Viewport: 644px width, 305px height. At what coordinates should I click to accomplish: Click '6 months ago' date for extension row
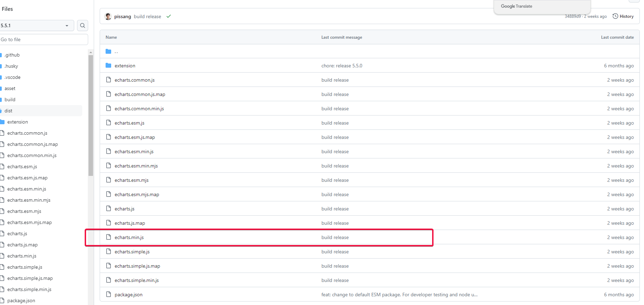click(x=619, y=66)
